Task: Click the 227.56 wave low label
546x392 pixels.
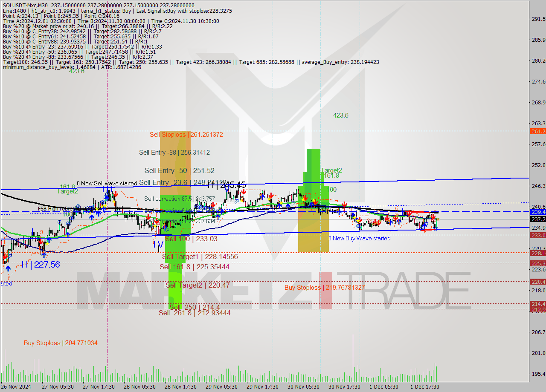Action: click(41, 265)
